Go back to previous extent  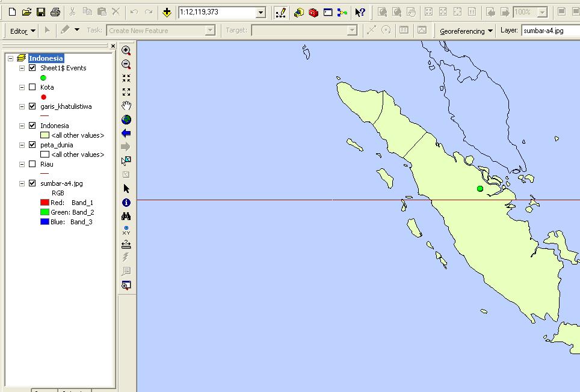tap(126, 133)
